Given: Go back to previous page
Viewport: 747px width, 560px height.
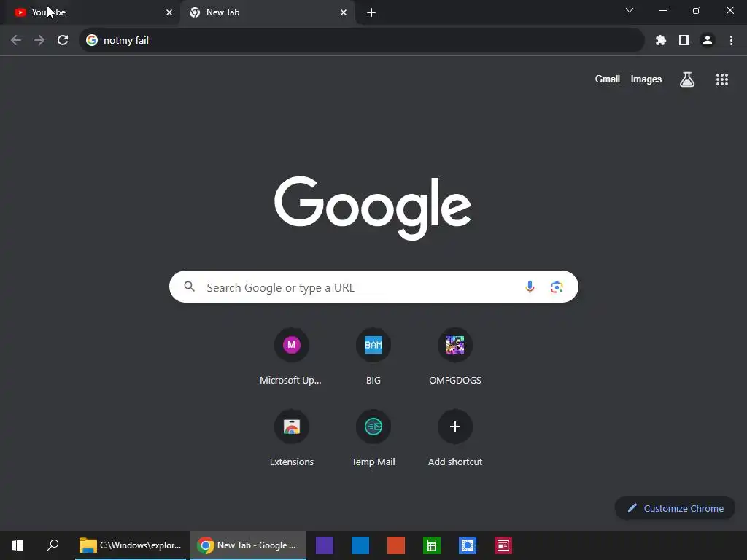Looking at the screenshot, I should (x=16, y=40).
